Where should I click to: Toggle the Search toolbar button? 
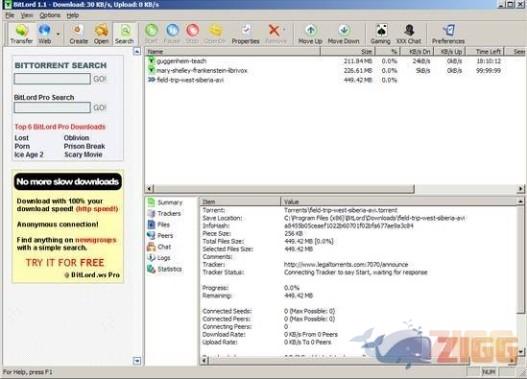click(124, 34)
